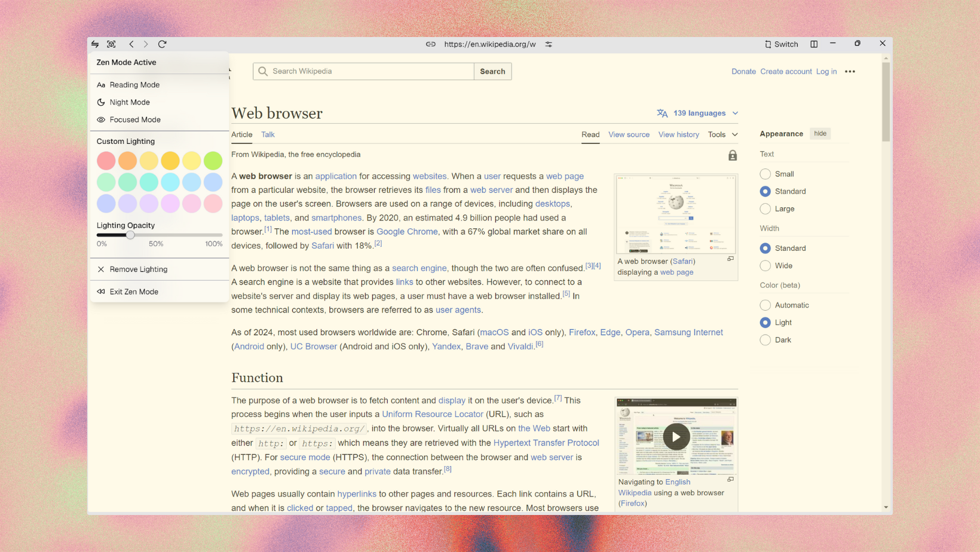The image size is (980, 552).
Task: Select Light color radio
Action: (x=765, y=322)
